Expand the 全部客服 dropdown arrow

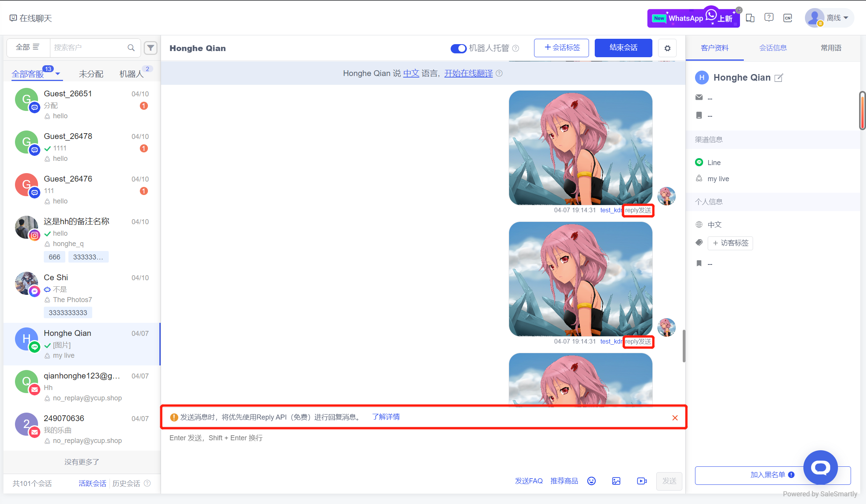coord(58,73)
